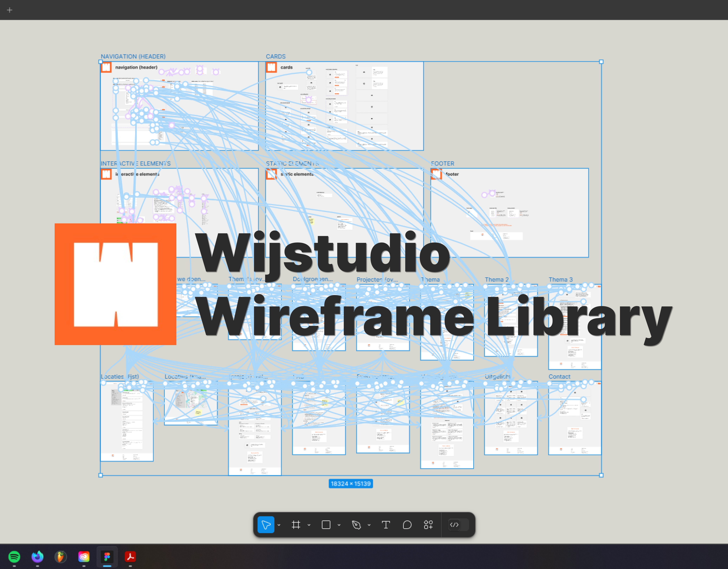Expand the Pen tool options chevron
Viewport: 728px width, 569px height.
(x=369, y=525)
